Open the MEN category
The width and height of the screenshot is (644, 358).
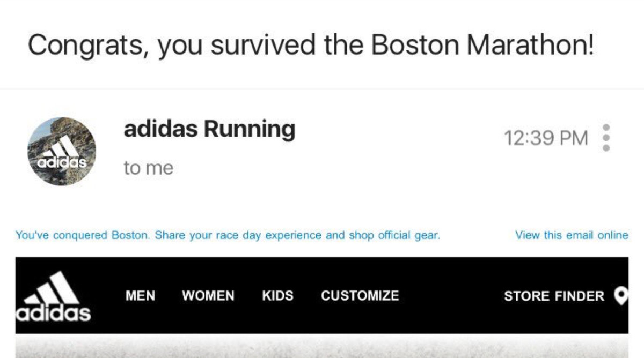(x=140, y=295)
